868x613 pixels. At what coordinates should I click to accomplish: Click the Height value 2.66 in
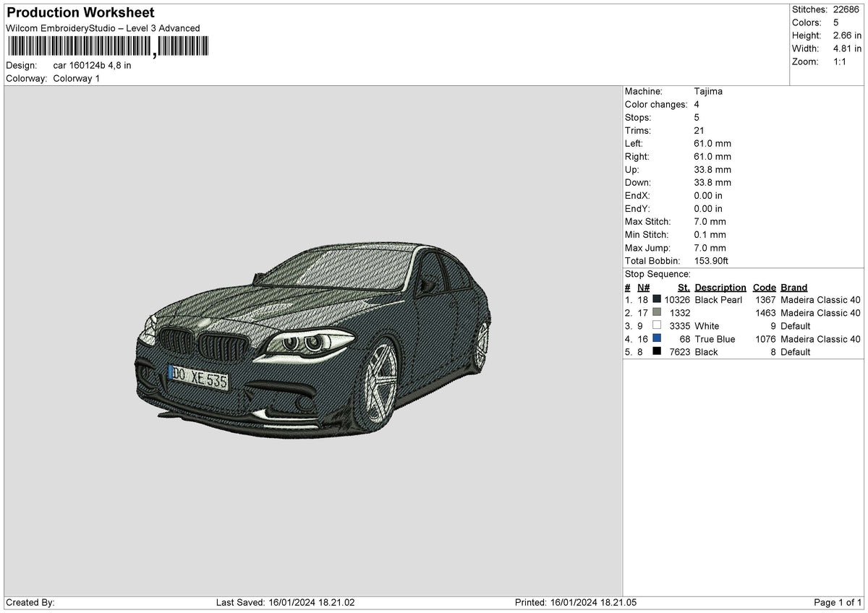click(848, 35)
